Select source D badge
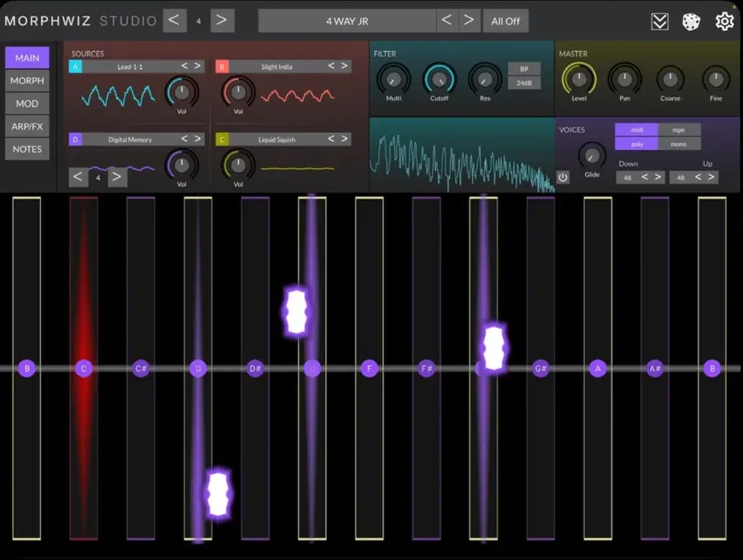This screenshot has width=743, height=560. [75, 139]
